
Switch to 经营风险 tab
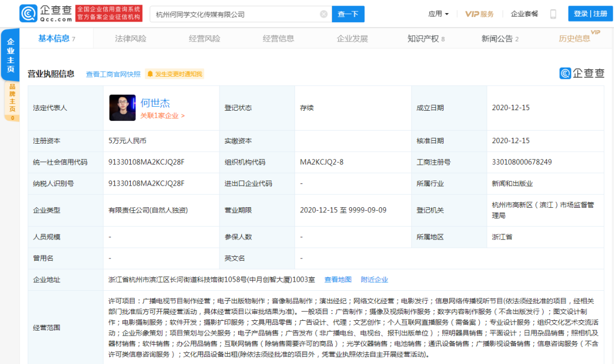point(205,39)
